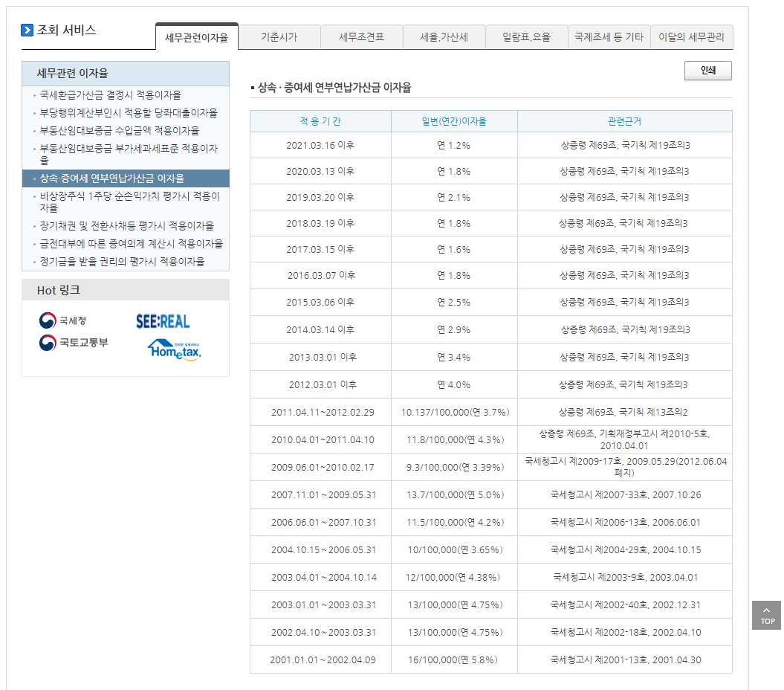784x690 pixels.
Task: Select 부동산임대보증금 수입금액 적용이자율 menu item
Action: pos(120,131)
